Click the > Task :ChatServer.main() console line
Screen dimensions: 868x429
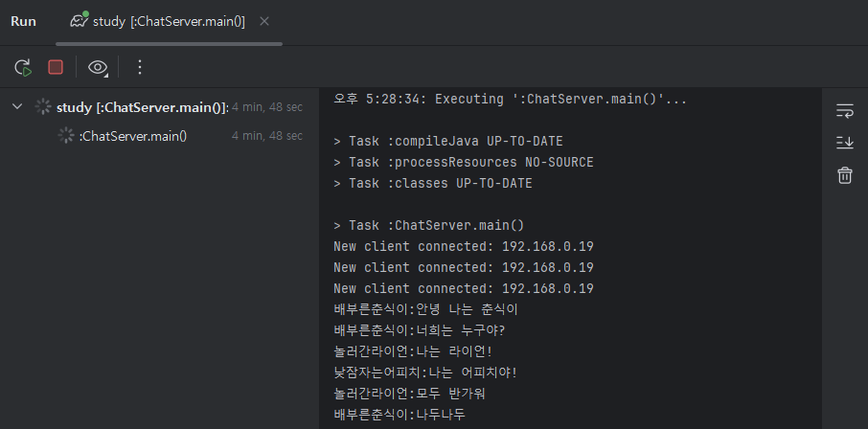(x=428, y=225)
